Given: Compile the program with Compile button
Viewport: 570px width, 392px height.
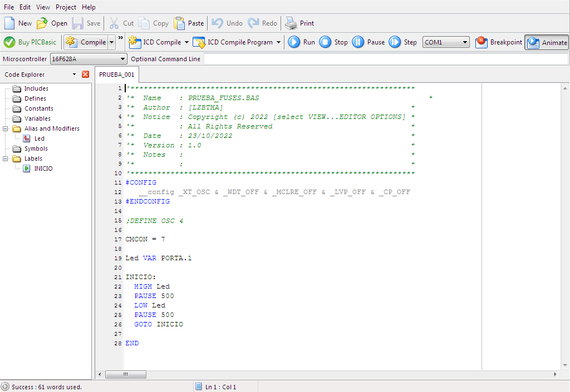Looking at the screenshot, I should [x=86, y=42].
